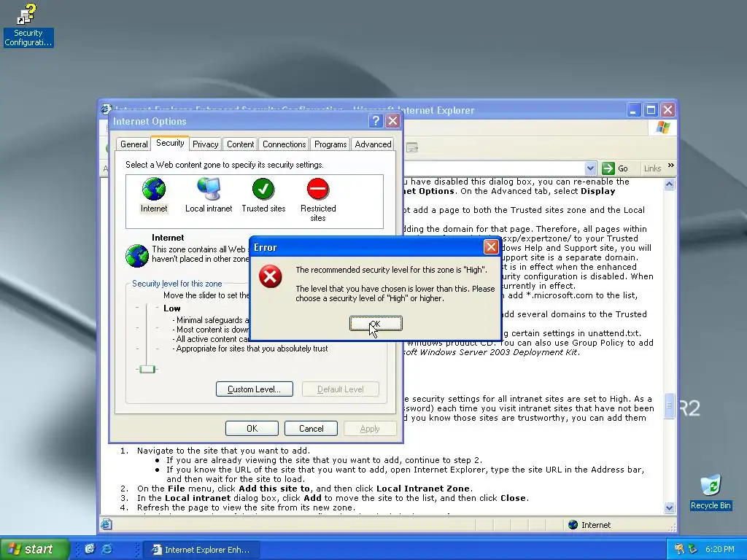Viewport: 747px width, 560px height.
Task: Open the Custom Level settings
Action: [x=255, y=389]
